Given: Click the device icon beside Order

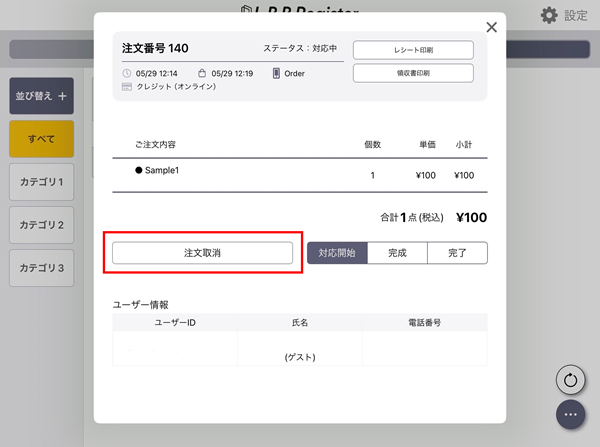Looking at the screenshot, I should (x=275, y=73).
